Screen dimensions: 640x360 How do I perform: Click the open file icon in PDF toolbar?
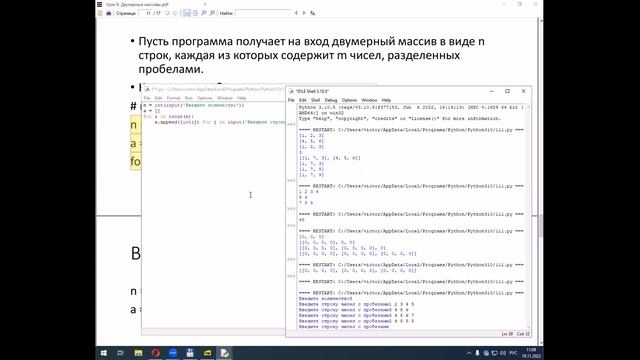pyautogui.click(x=100, y=13)
